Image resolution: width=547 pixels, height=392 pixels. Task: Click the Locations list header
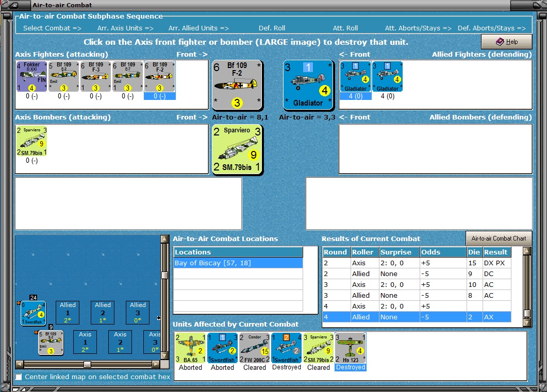238,252
